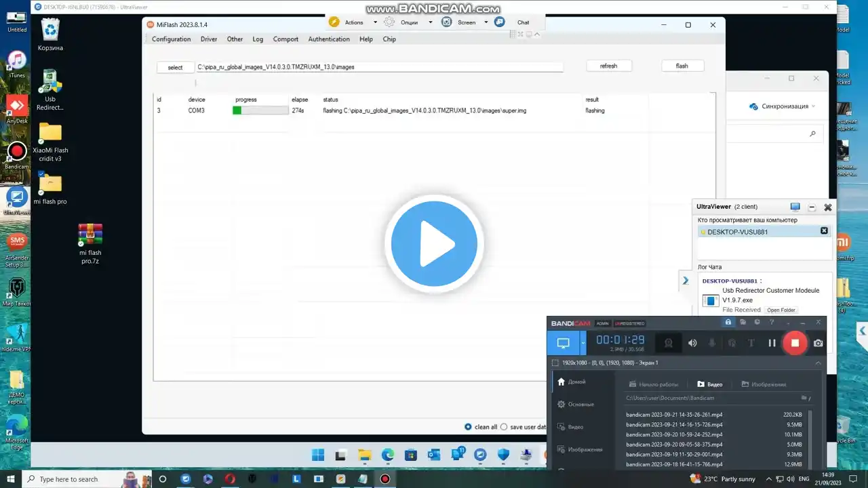Expand chat panel with blue arrow
The image size is (868, 488).
pyautogui.click(x=686, y=281)
